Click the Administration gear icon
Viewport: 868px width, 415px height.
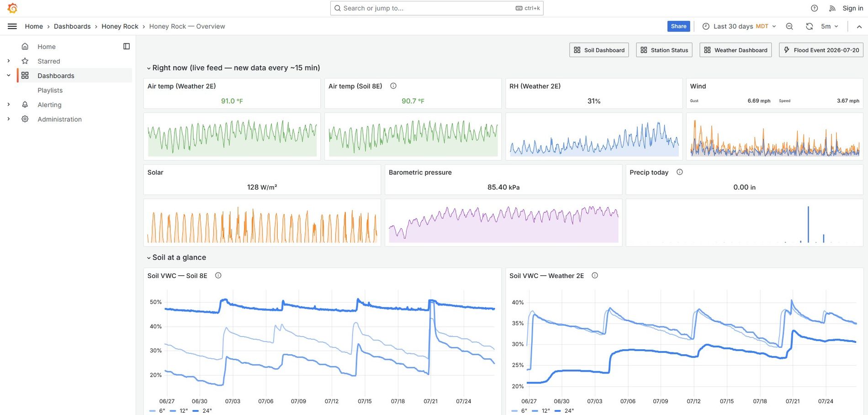tap(25, 119)
